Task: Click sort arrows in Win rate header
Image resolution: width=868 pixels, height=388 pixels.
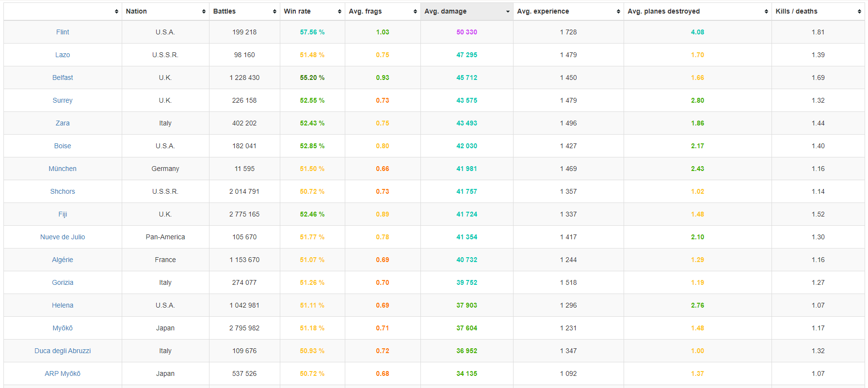Action: click(339, 12)
